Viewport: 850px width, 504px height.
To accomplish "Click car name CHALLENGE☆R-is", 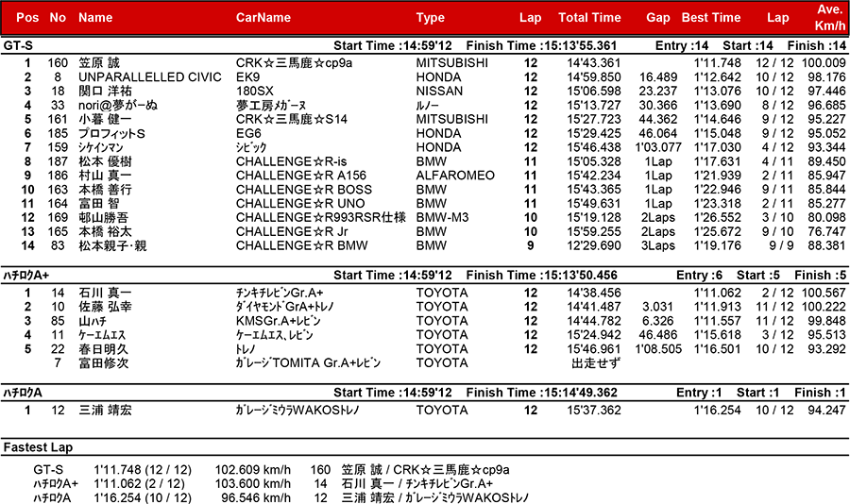I will pyautogui.click(x=291, y=161).
